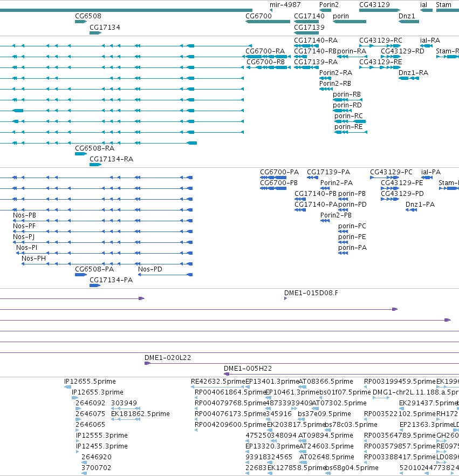Select the CG17134 gene label
This screenshot has width=459, height=476.
(105, 28)
